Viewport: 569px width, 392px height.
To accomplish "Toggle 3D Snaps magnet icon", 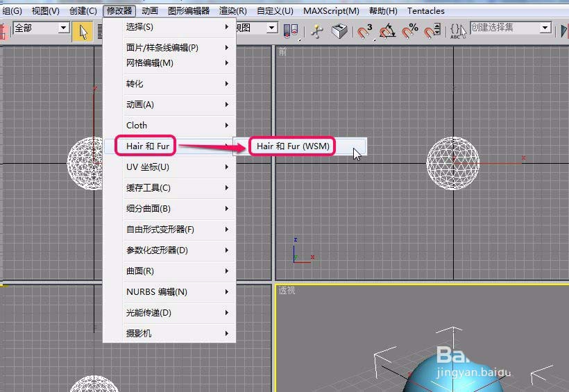I will 364,32.
